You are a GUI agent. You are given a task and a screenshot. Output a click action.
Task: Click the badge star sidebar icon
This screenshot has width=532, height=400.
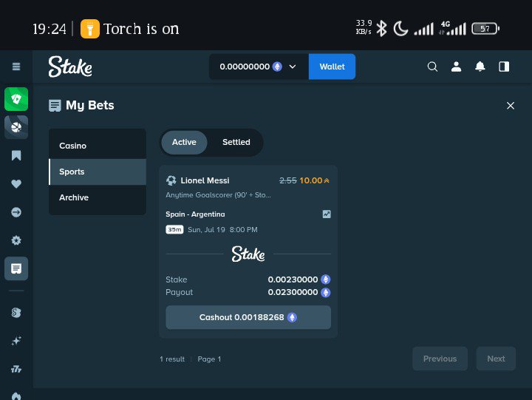point(16,240)
